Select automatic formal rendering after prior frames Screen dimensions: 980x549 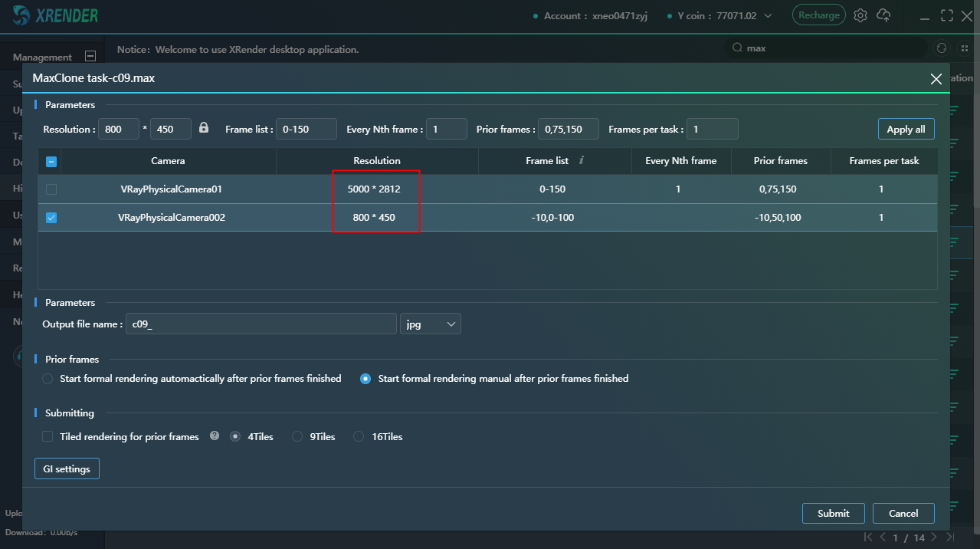click(48, 379)
